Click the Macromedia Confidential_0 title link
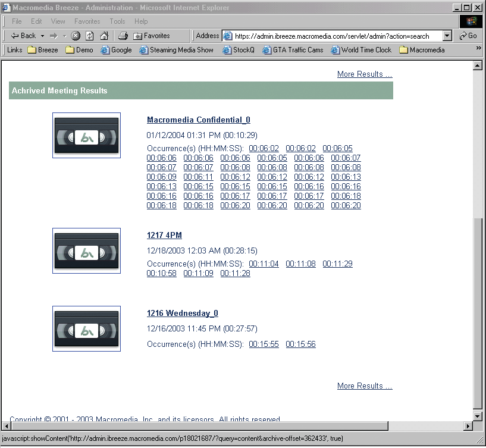 point(198,120)
